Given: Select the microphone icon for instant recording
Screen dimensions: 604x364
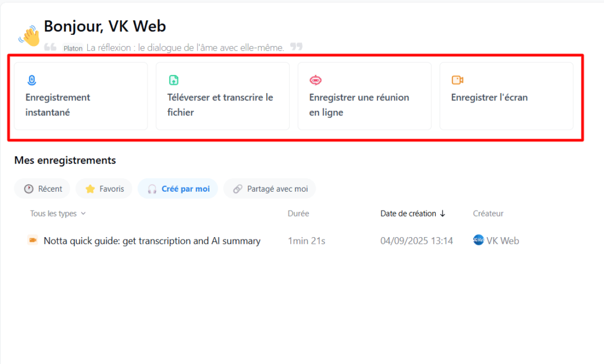Looking at the screenshot, I should [31, 80].
